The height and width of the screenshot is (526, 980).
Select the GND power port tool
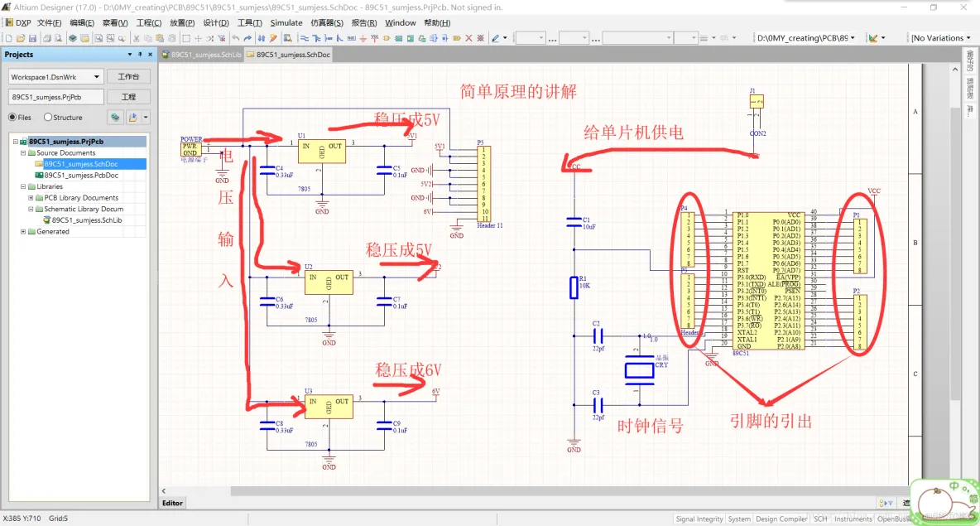click(x=363, y=38)
